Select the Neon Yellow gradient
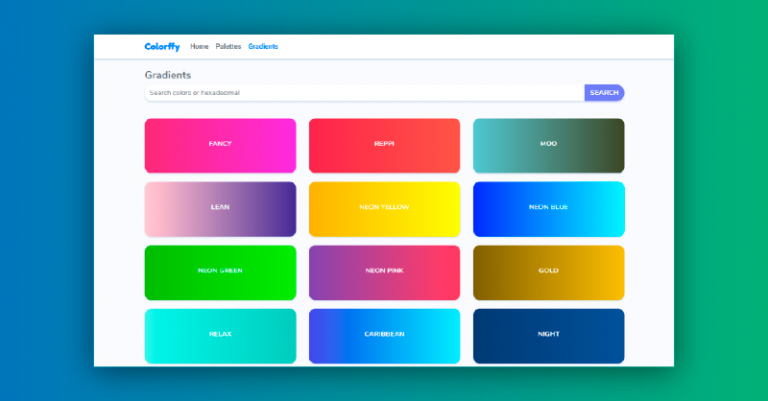The height and width of the screenshot is (401, 768). [x=384, y=207]
